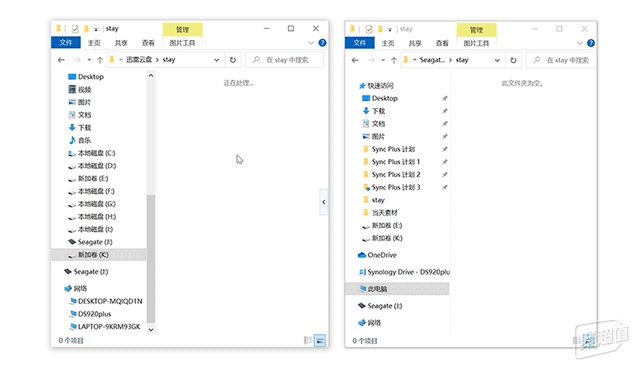Viewport: 640px width, 370px height.
Task: Collapse preview pane arrow in left window
Action: coord(323,202)
